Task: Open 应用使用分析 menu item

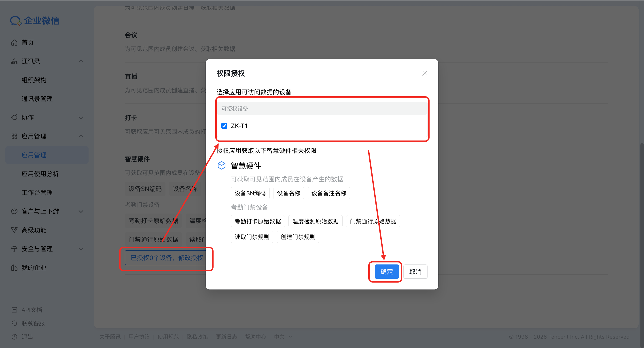Action: pyautogui.click(x=40, y=174)
